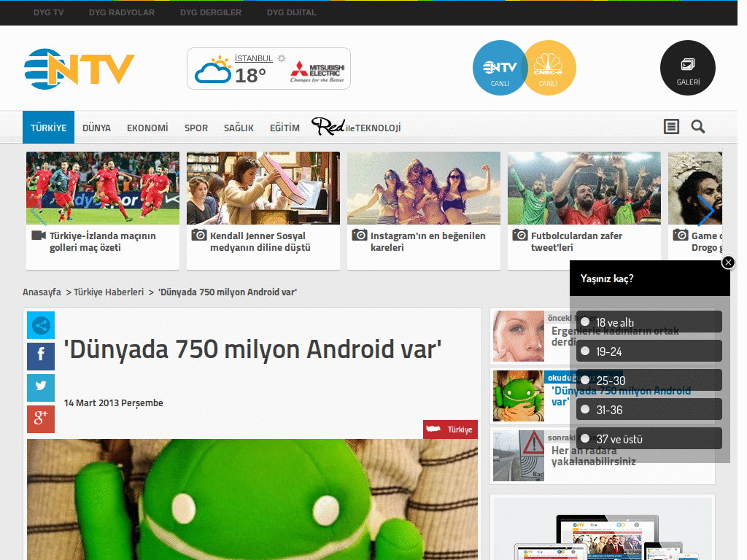The height and width of the screenshot is (560, 747).
Task: Click the '18°' temperature reading
Action: coord(251,75)
